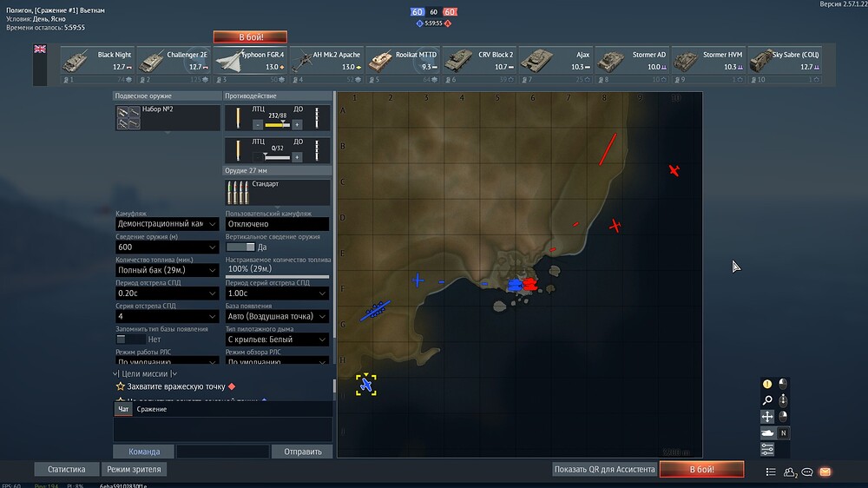Click the British flag country selector

(x=40, y=49)
